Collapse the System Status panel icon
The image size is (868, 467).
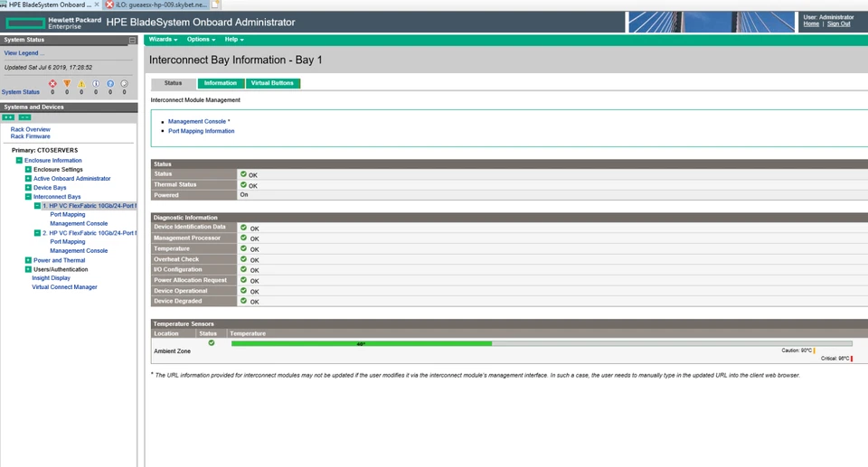pos(132,40)
